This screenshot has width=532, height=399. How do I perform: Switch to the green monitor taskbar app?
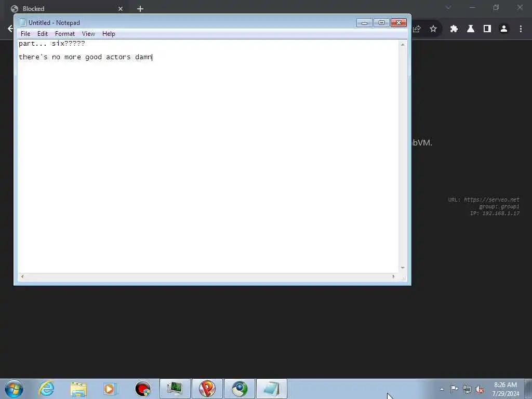coord(175,389)
